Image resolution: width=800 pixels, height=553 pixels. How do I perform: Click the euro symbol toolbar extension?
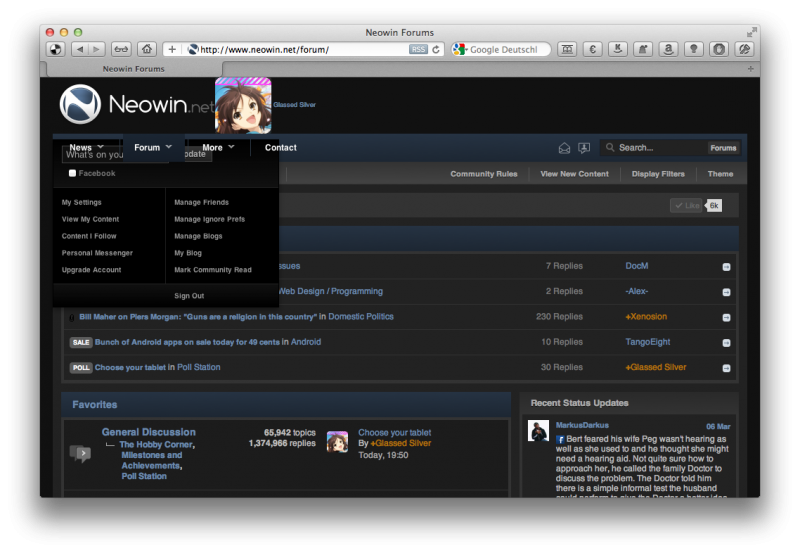point(592,49)
